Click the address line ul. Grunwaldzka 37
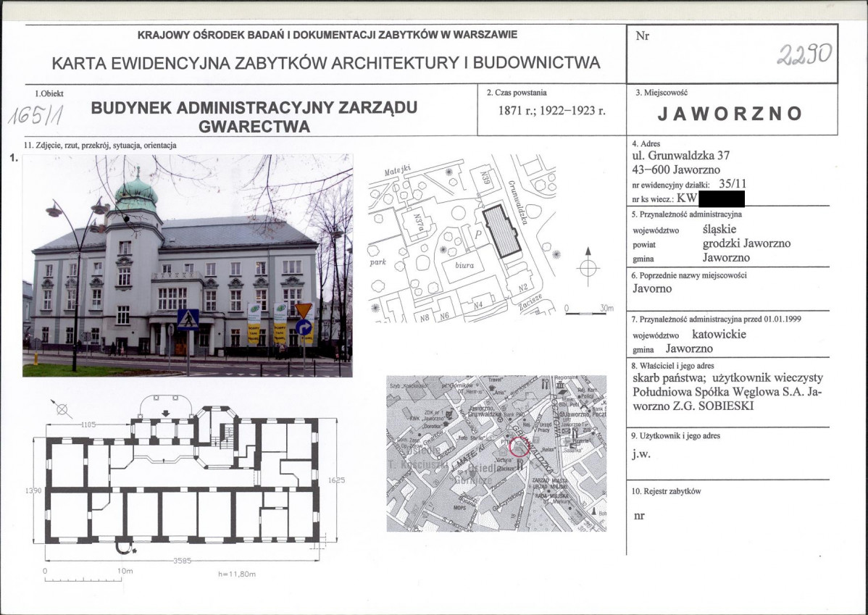The width and height of the screenshot is (868, 615). [680, 156]
